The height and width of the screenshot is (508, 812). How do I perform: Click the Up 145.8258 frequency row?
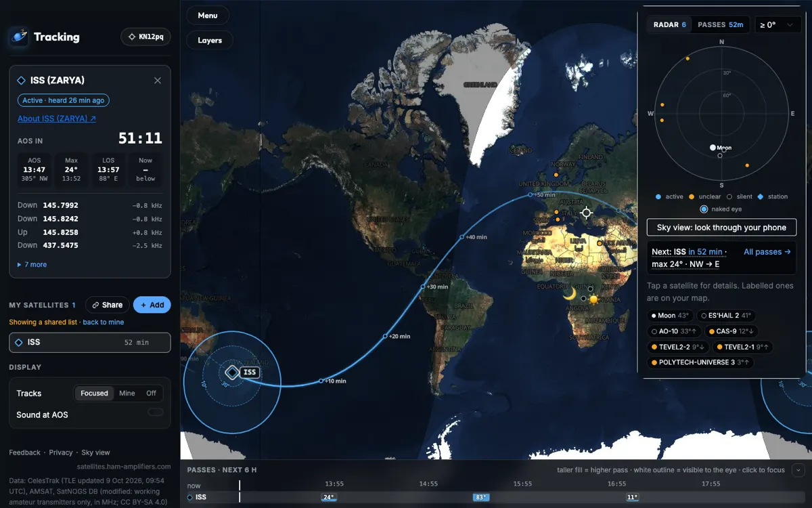(x=90, y=232)
